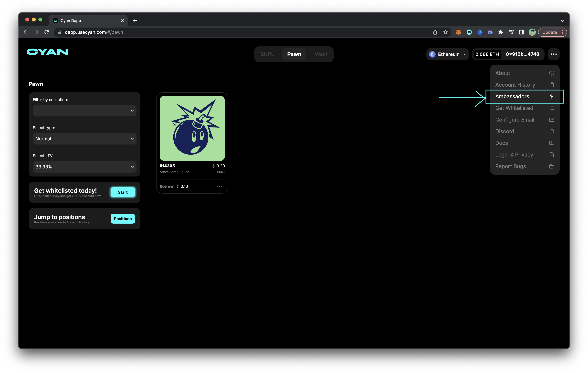Screen dimensions: 588x373
Task: Click the blue C extension icon
Action: pos(480,32)
